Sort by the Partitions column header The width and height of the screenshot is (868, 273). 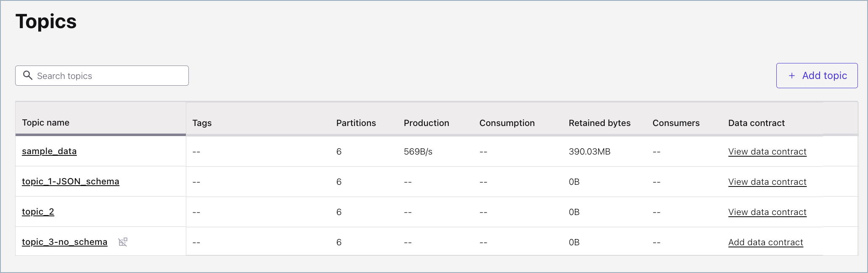tap(356, 123)
